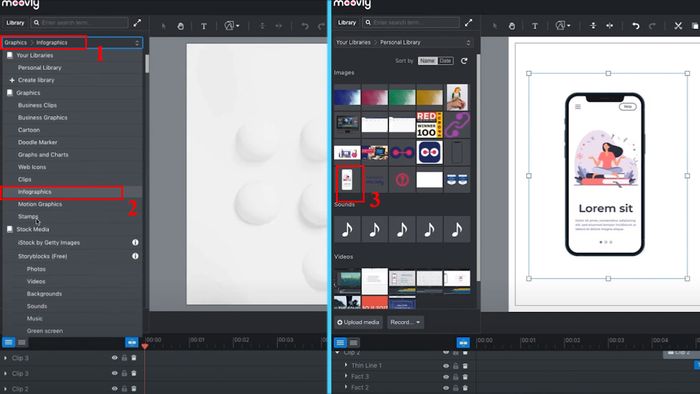The width and height of the screenshot is (700, 394).
Task: Lock Thin Line 1 layer
Action: click(456, 365)
